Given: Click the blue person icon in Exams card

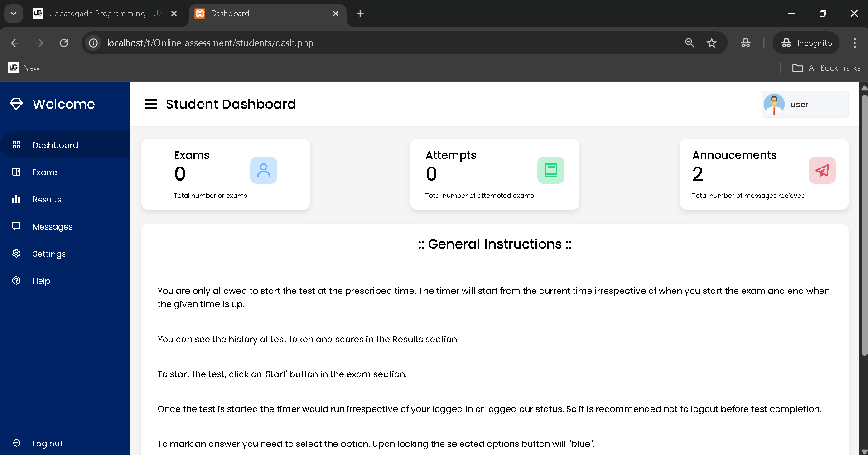Looking at the screenshot, I should pos(263,170).
